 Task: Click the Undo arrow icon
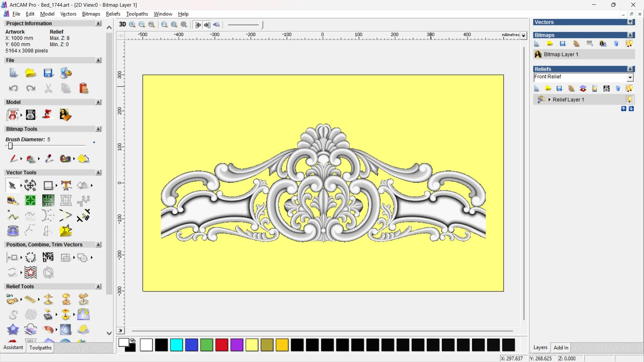(x=13, y=88)
